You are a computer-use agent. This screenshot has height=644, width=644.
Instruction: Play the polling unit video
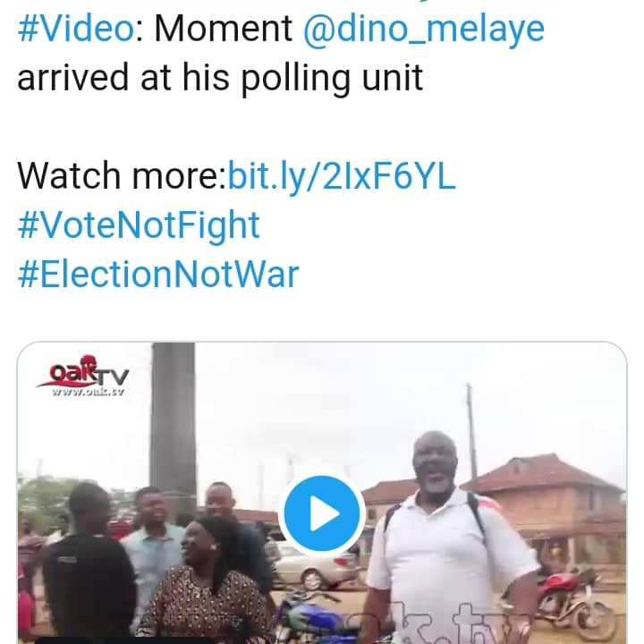pos(321,514)
